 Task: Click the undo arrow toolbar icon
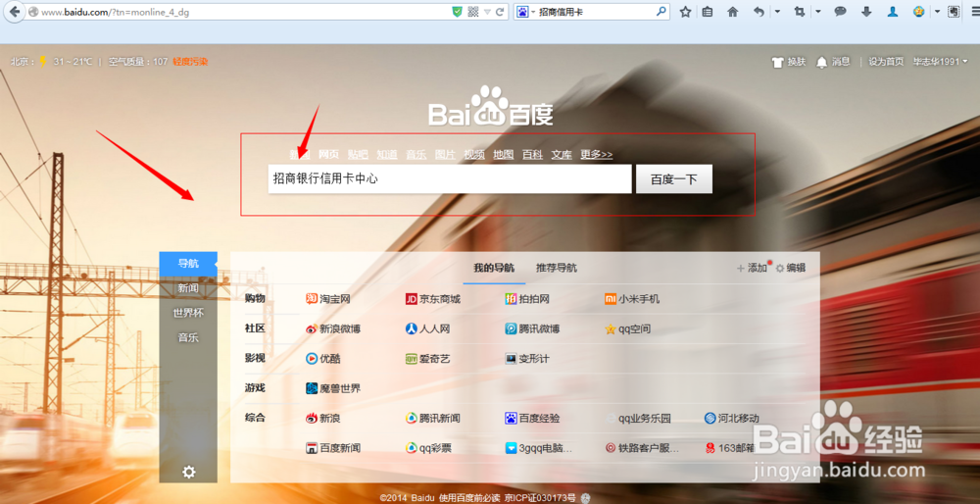pos(759,11)
